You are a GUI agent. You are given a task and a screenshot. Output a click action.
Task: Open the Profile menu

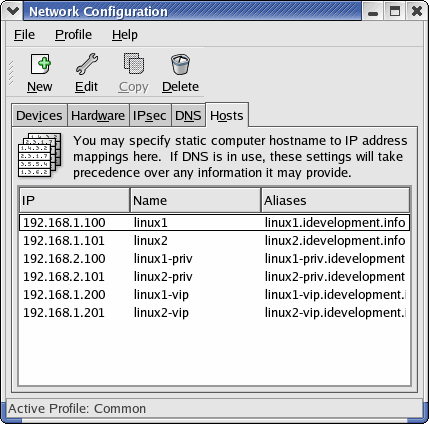click(x=73, y=35)
